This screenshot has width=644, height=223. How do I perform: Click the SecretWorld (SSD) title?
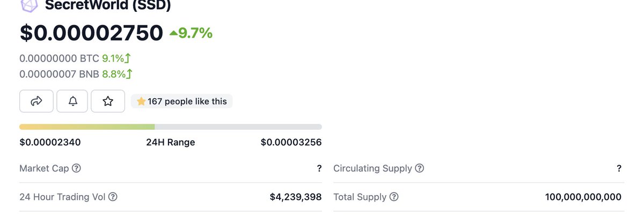(x=108, y=6)
